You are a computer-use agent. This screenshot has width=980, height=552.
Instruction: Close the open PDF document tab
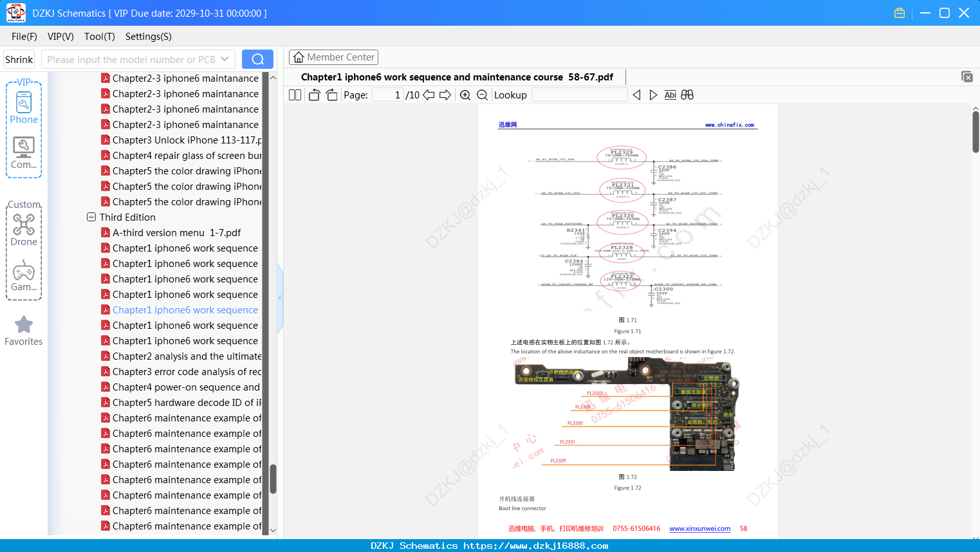tap(967, 77)
